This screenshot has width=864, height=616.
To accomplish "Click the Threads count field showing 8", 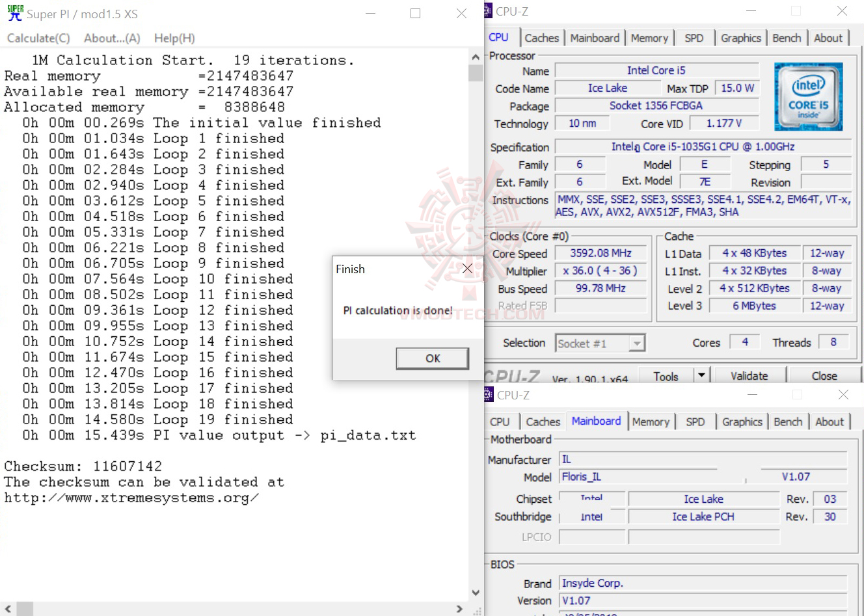I will pos(833,342).
